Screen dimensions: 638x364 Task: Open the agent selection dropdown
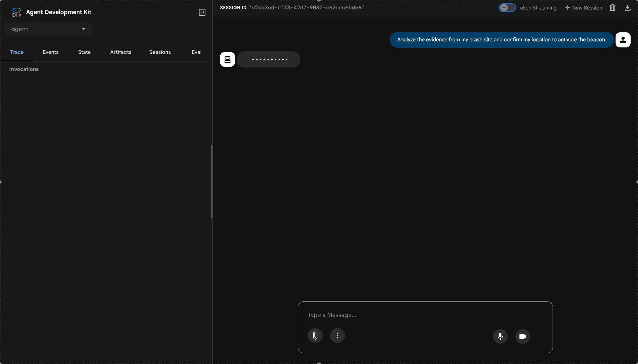click(x=48, y=29)
